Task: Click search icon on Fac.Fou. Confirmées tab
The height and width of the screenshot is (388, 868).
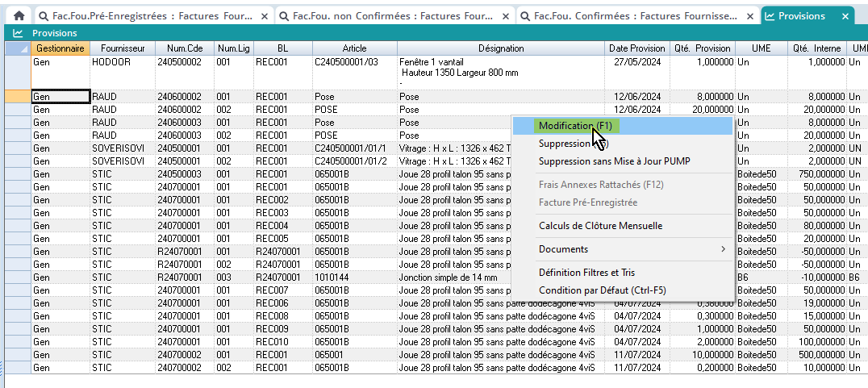Action: (x=524, y=16)
